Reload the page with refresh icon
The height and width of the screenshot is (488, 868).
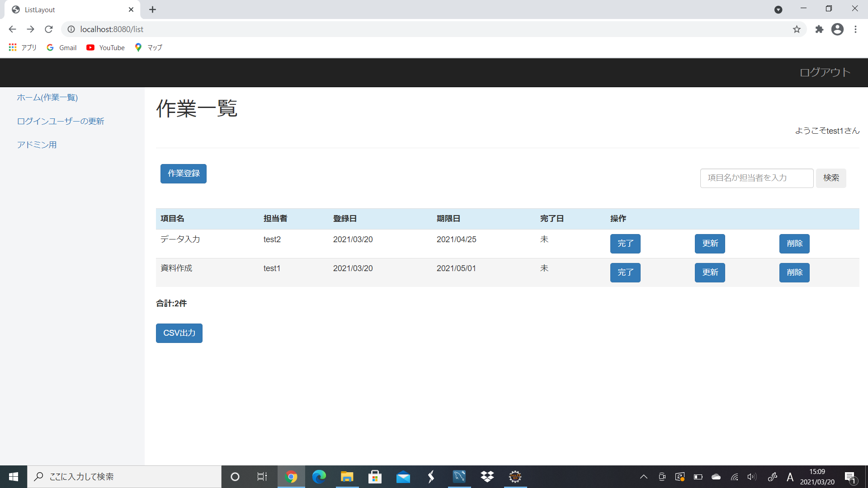point(49,29)
